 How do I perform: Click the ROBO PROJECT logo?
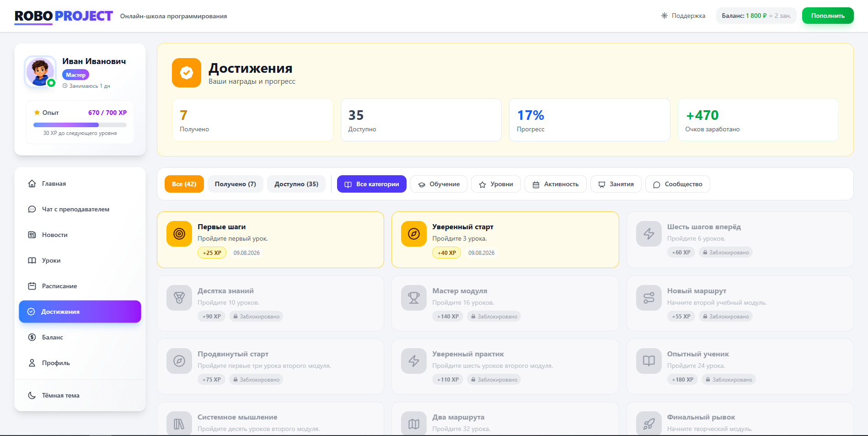[x=64, y=16]
